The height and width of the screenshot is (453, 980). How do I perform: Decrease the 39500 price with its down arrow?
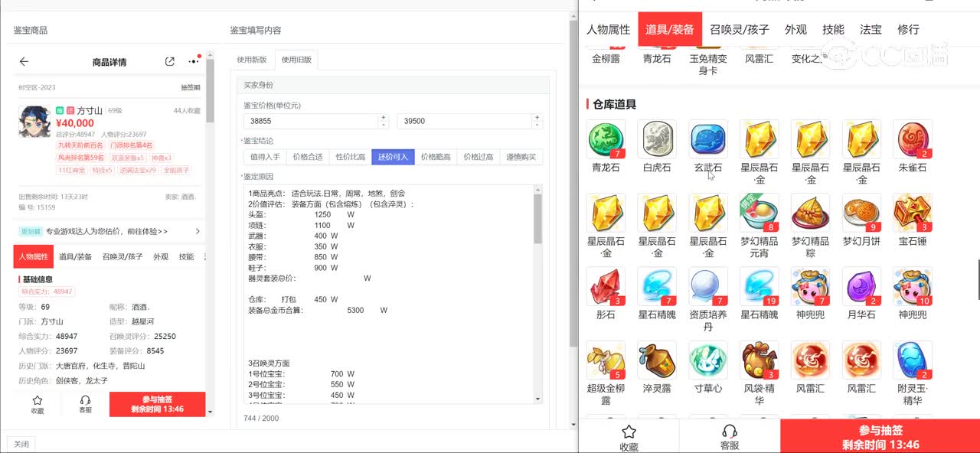537,125
